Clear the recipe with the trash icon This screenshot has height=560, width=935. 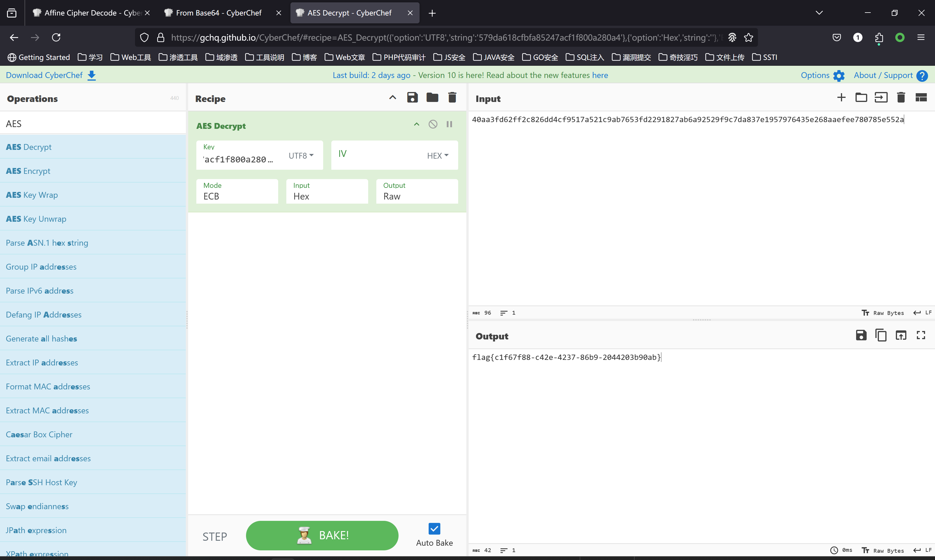(x=452, y=98)
